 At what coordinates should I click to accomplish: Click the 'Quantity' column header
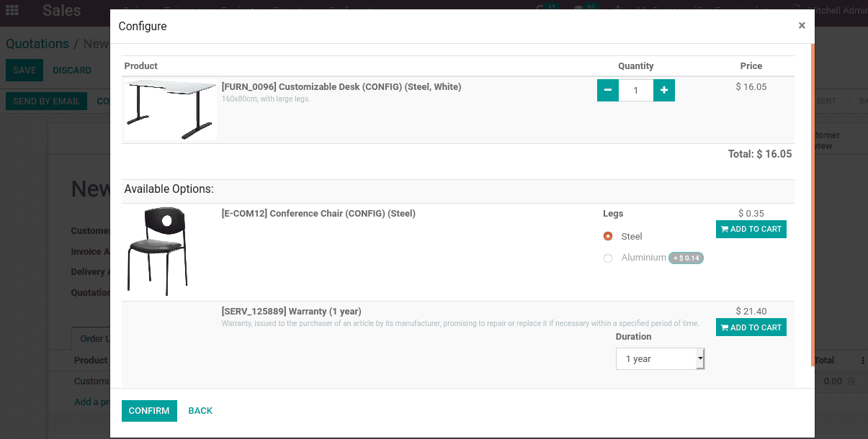[636, 65]
